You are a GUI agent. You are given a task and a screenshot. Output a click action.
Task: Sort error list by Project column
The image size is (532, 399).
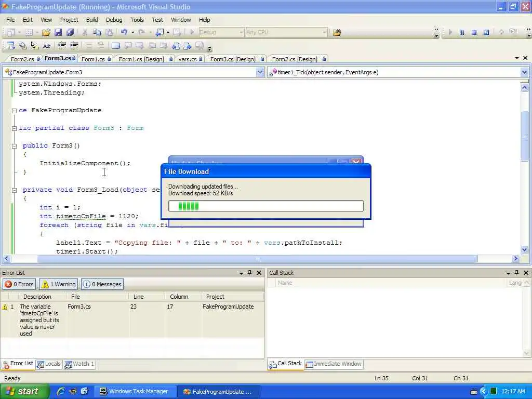232,297
